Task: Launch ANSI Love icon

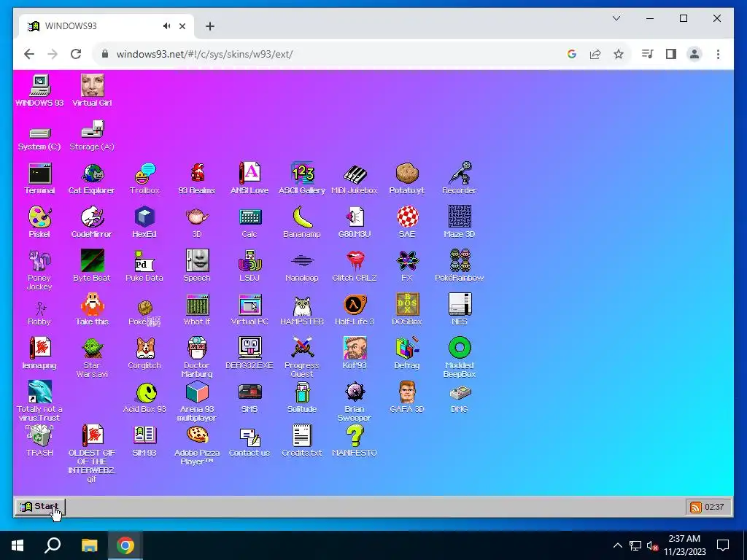Action: click(249, 174)
